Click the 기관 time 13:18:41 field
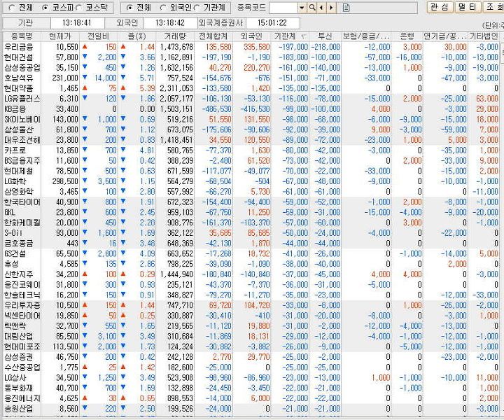Image resolution: width=504 pixels, height=420 pixels. [77, 23]
